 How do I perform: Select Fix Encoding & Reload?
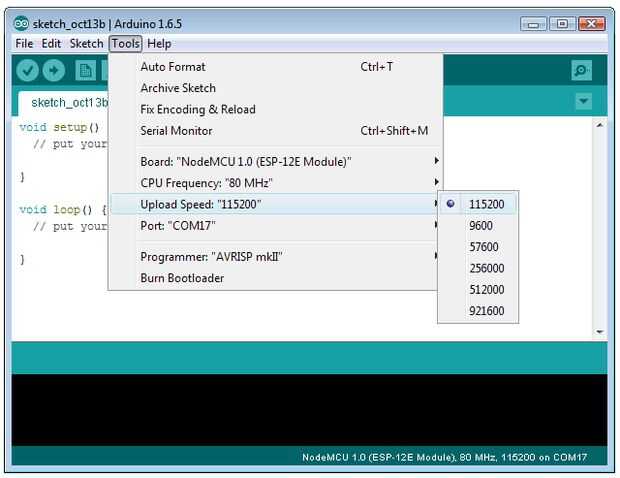(x=276, y=110)
